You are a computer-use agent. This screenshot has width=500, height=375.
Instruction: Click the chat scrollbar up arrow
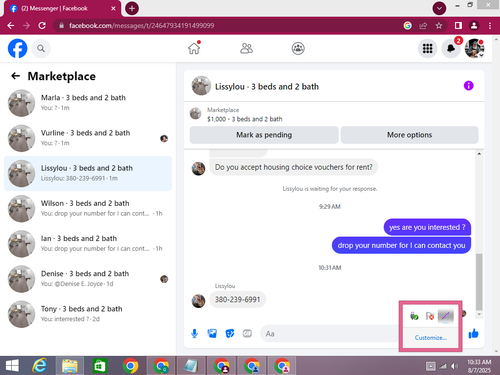point(479,154)
